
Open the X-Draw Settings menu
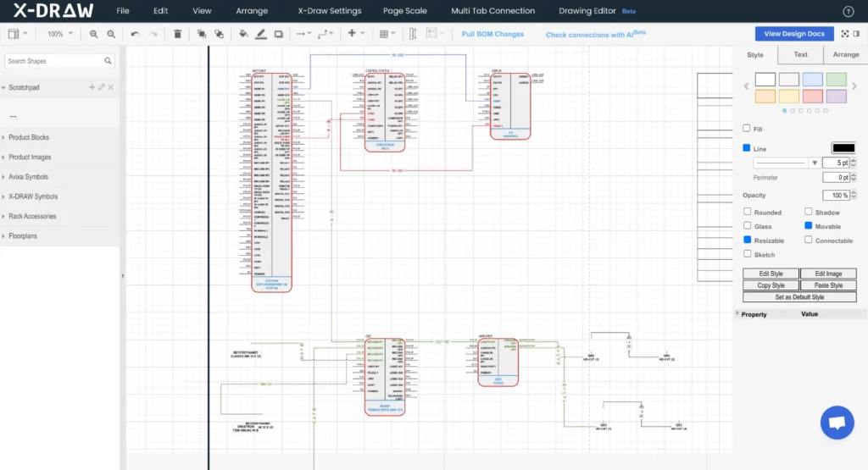click(x=330, y=10)
